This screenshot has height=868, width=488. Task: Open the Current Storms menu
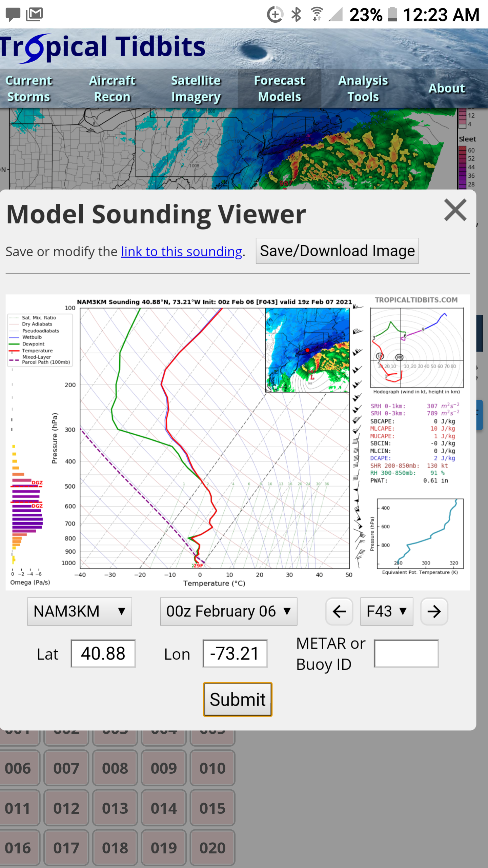(29, 88)
